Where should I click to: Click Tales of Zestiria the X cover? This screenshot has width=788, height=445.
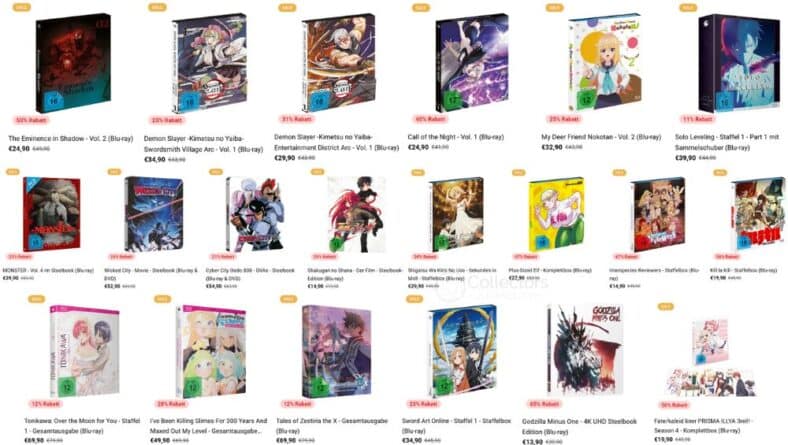(337, 351)
